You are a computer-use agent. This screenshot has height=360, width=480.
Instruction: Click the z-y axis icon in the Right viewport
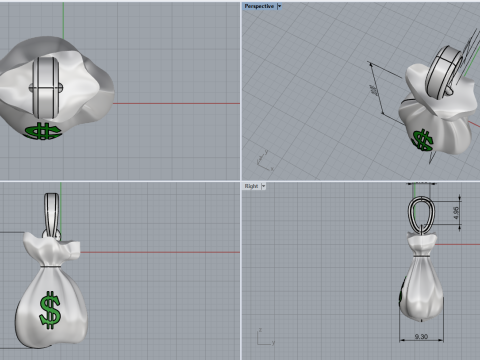(x=266, y=337)
